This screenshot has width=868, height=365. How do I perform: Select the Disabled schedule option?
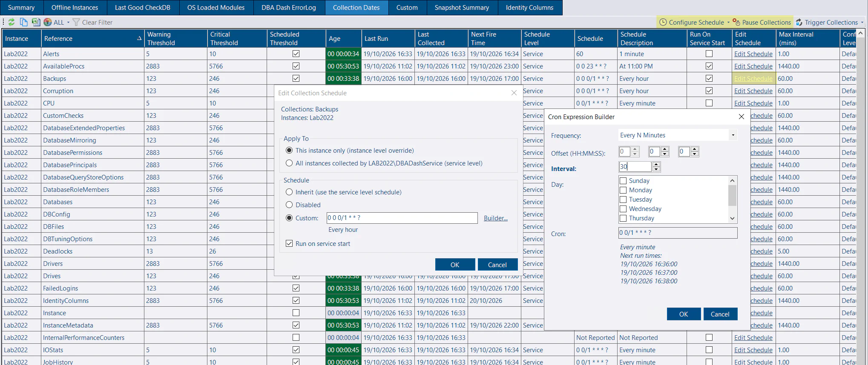pyautogui.click(x=289, y=205)
